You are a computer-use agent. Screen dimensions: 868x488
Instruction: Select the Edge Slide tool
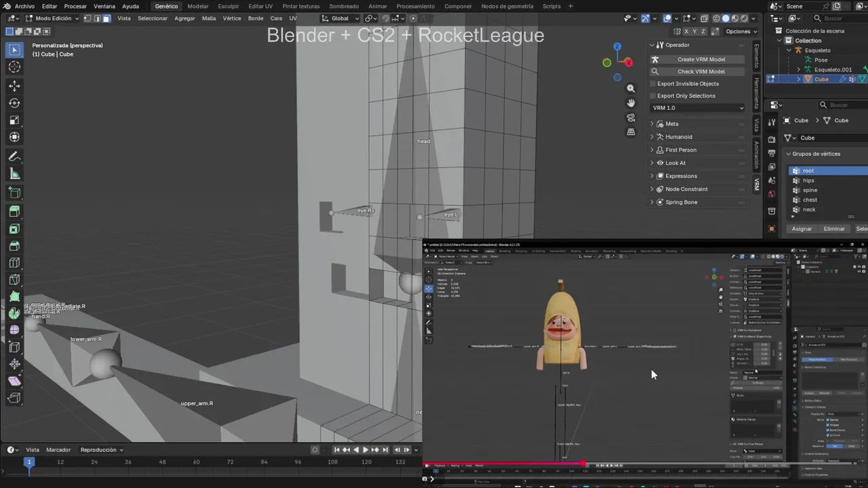(14, 348)
